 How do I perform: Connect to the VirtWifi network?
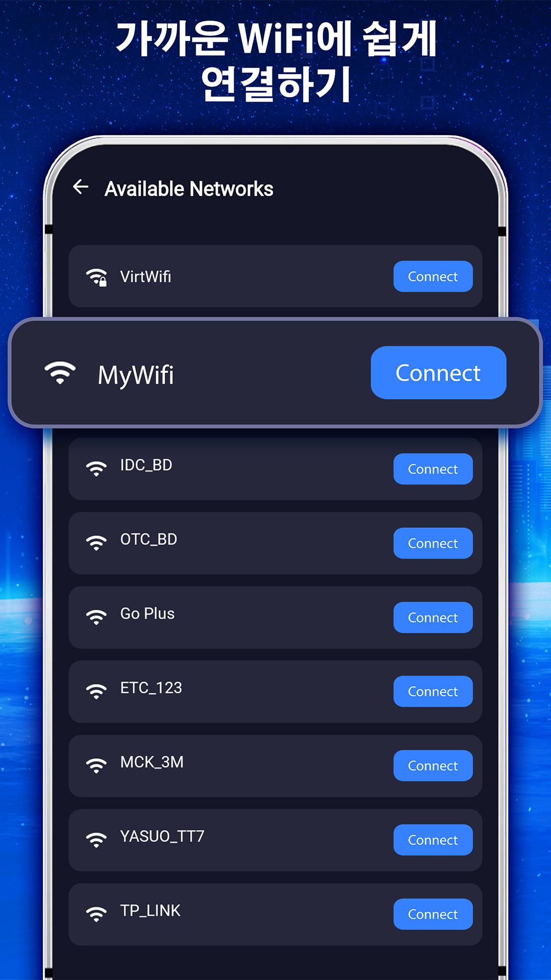click(433, 277)
